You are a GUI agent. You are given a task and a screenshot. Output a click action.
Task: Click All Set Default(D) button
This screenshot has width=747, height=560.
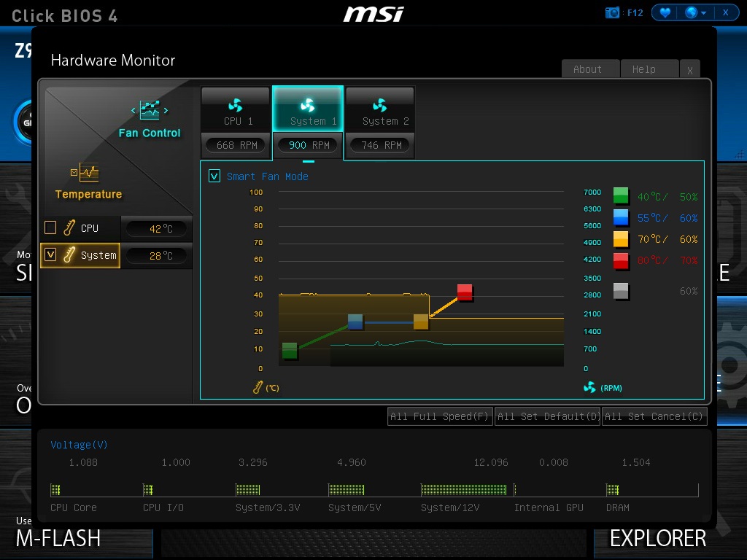pyautogui.click(x=547, y=416)
